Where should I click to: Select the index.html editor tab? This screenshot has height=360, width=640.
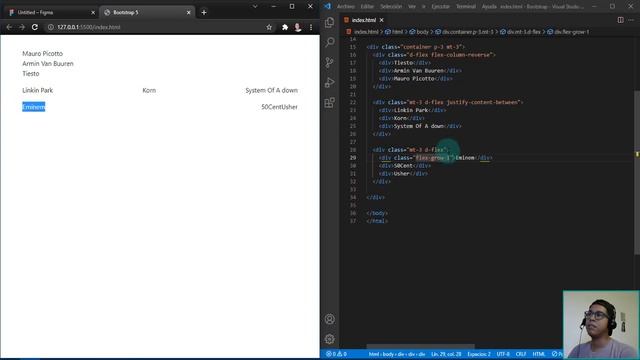[364, 20]
